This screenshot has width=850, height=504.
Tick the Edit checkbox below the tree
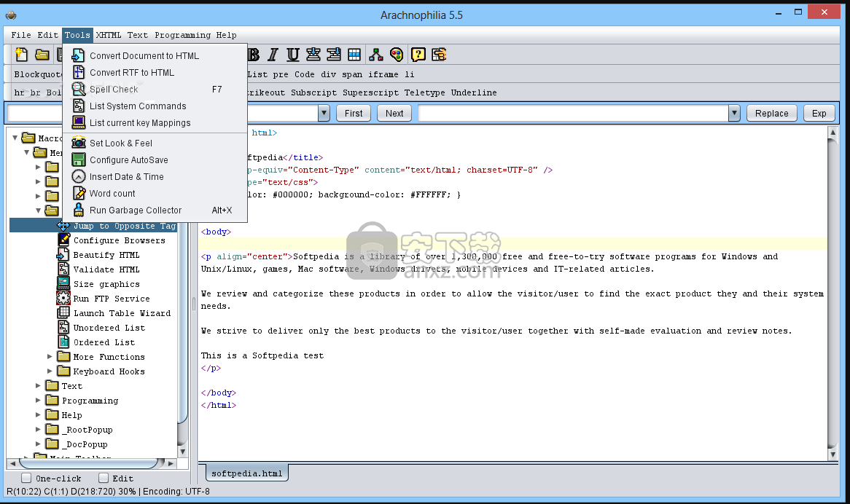pyautogui.click(x=103, y=478)
